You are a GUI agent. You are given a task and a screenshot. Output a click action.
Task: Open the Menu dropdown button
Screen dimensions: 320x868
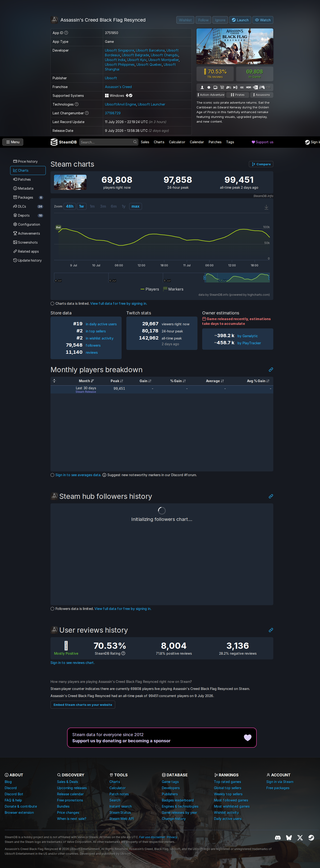point(13,142)
